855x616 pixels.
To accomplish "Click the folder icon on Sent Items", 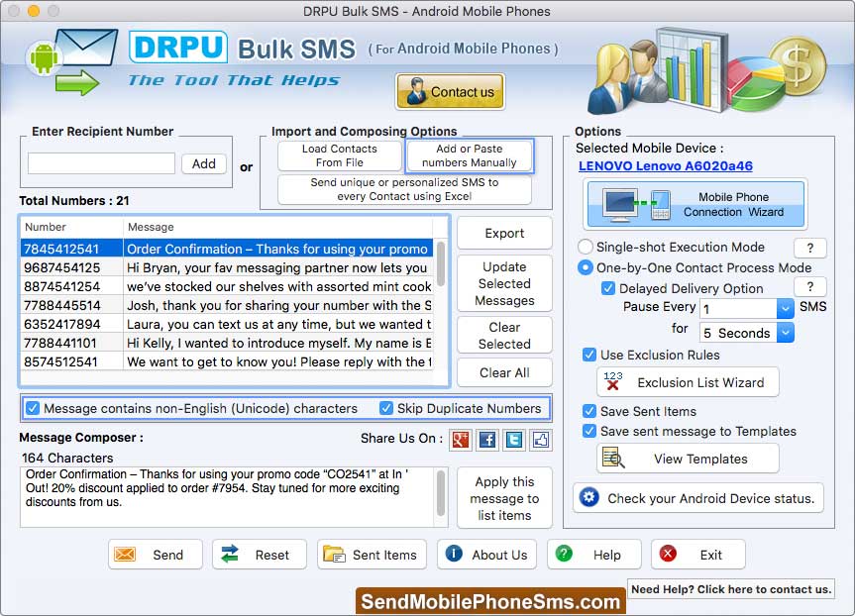I will click(334, 555).
